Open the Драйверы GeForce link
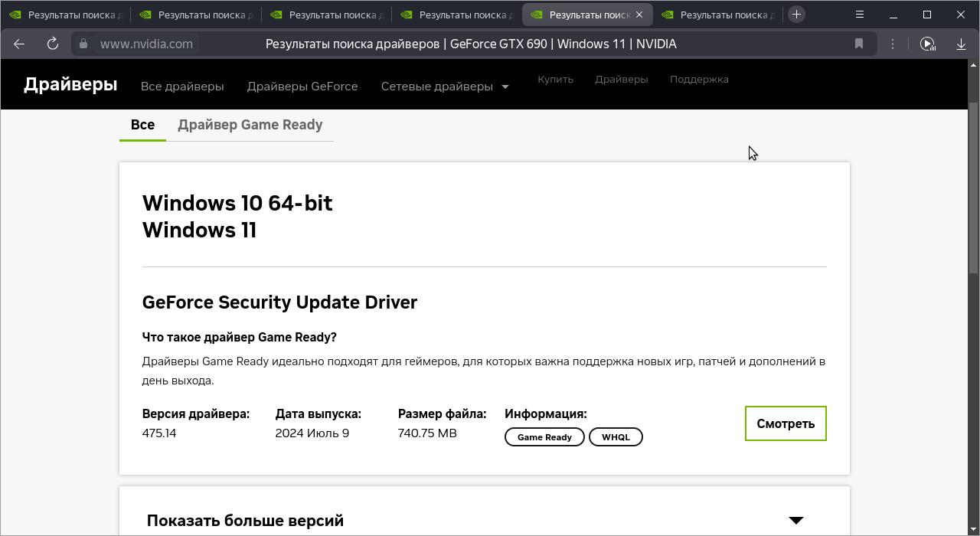 (x=302, y=87)
